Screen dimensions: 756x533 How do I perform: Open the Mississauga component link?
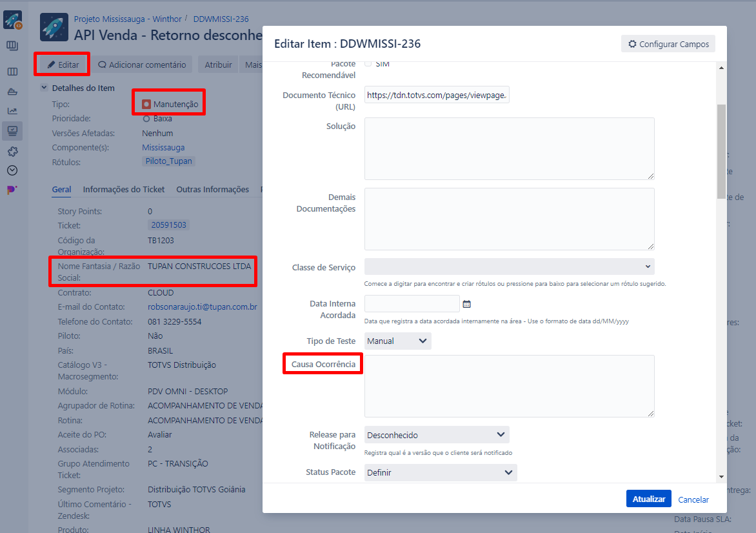point(163,148)
